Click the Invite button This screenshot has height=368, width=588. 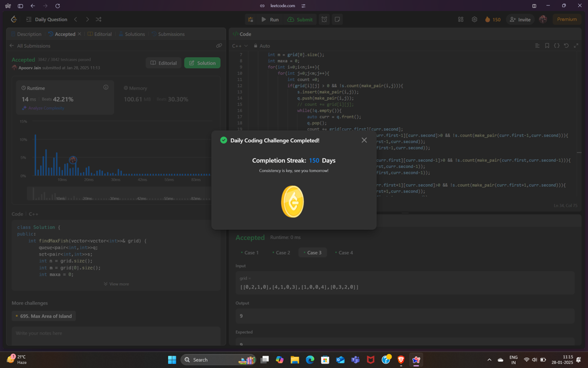[520, 19]
